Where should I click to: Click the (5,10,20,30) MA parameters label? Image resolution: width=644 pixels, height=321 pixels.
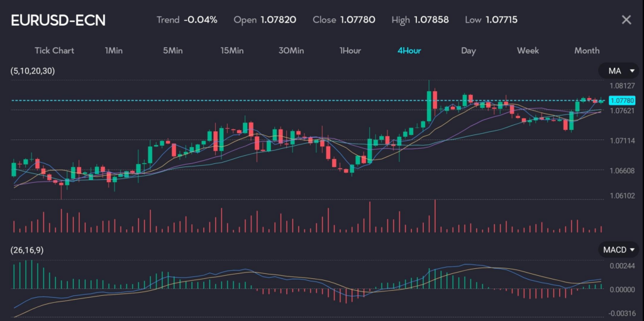33,71
